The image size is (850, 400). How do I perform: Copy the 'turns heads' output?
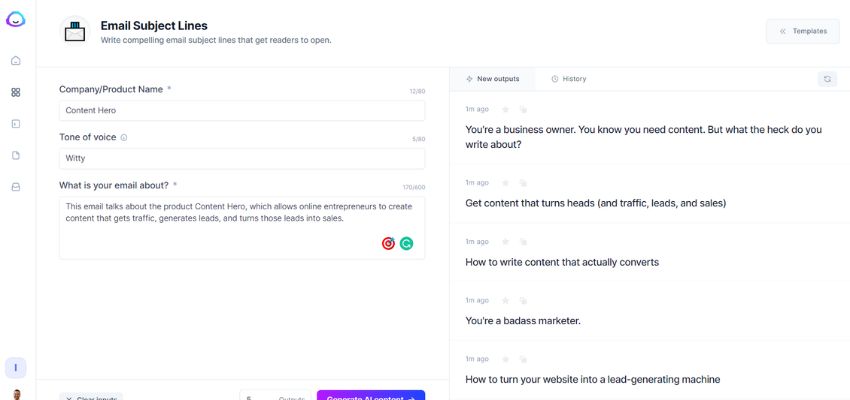pos(523,183)
